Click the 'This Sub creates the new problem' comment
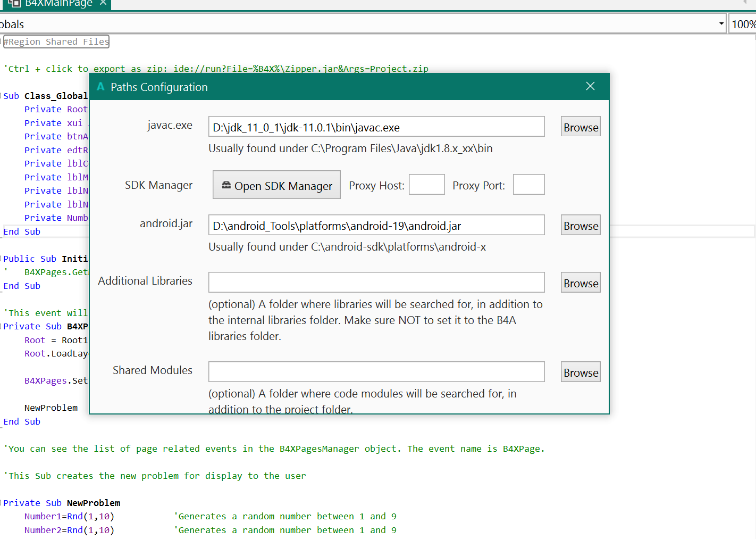The image size is (756, 539). [x=155, y=476]
